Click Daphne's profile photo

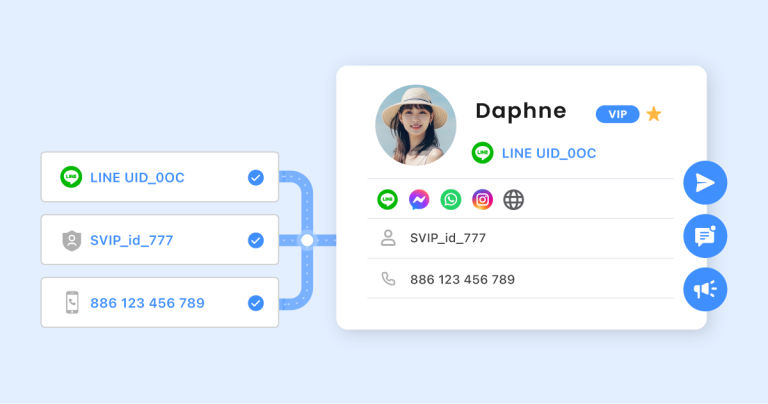click(416, 125)
